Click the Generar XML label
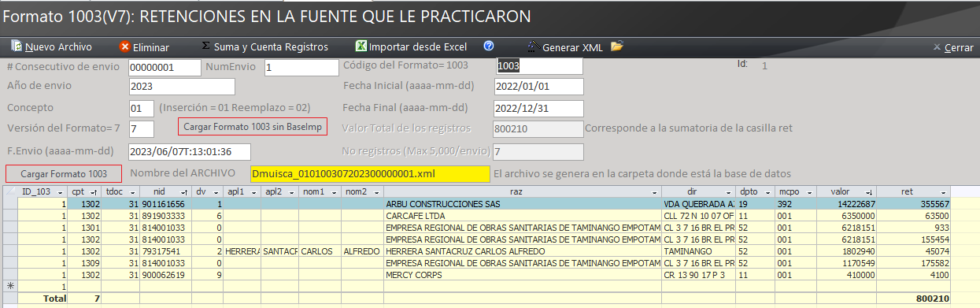Image resolution: width=980 pixels, height=308 pixels. pos(573,47)
